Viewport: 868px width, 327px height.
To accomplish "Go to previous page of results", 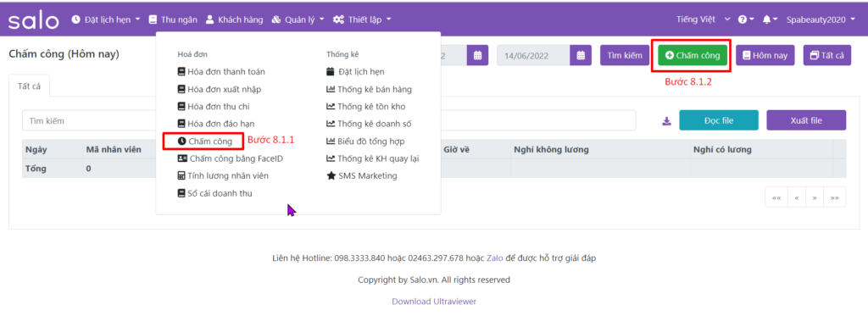I will pos(796,197).
